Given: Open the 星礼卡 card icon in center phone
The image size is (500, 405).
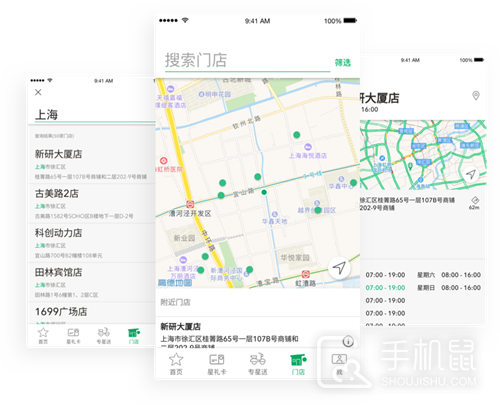Looking at the screenshot, I should click(x=217, y=360).
